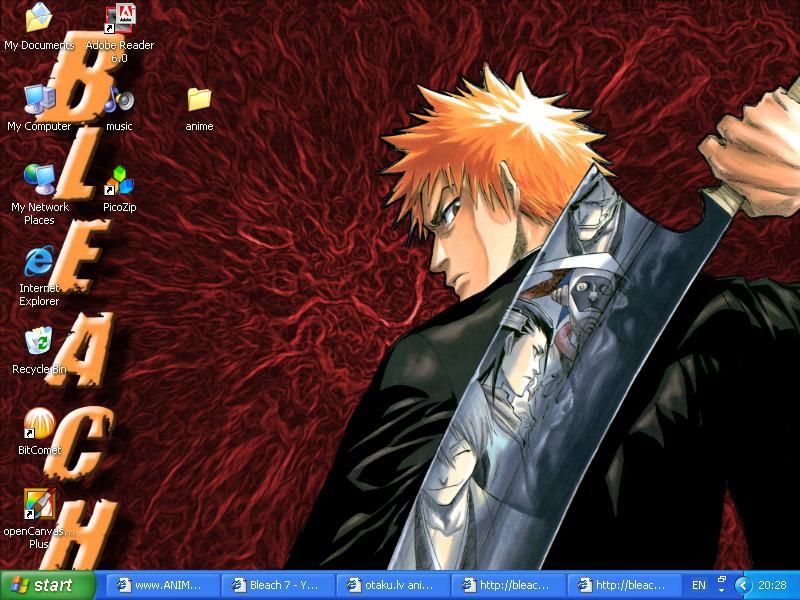Open the Windows start menu
Image resolution: width=800 pixels, height=600 pixels.
click(48, 585)
